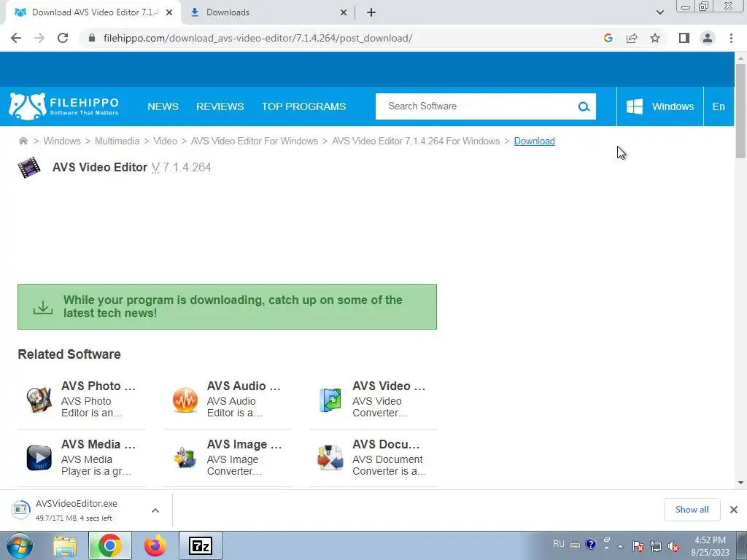
Task: Open AVS Audio Editor icon
Action: coord(185,400)
